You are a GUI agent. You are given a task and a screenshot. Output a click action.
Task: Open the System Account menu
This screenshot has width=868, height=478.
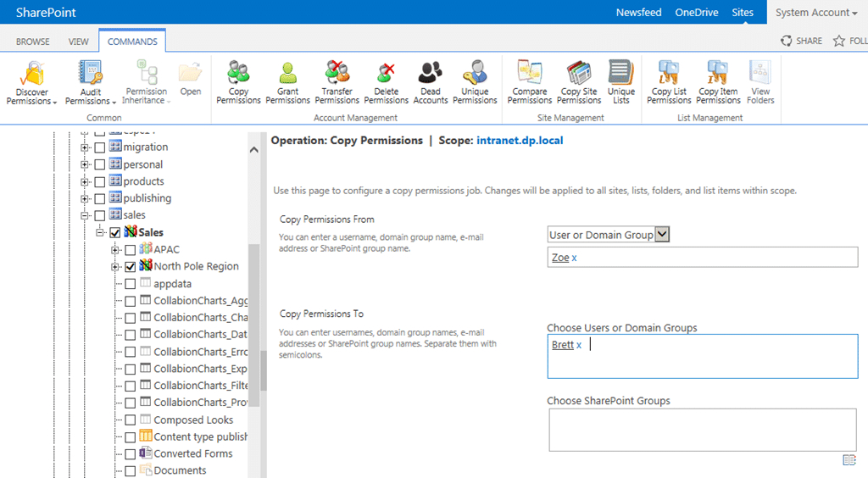click(x=816, y=12)
